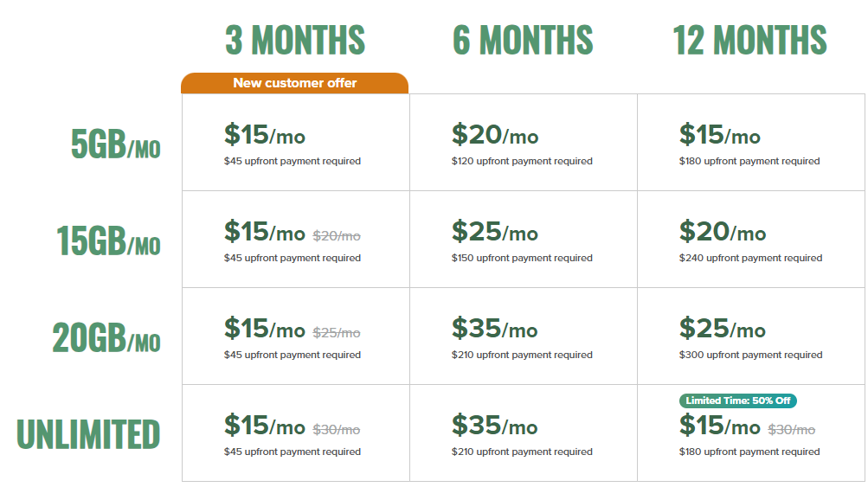The image size is (868, 487).
Task: Choose the 15GB 6-month $25/mo plan
Action: 523,239
